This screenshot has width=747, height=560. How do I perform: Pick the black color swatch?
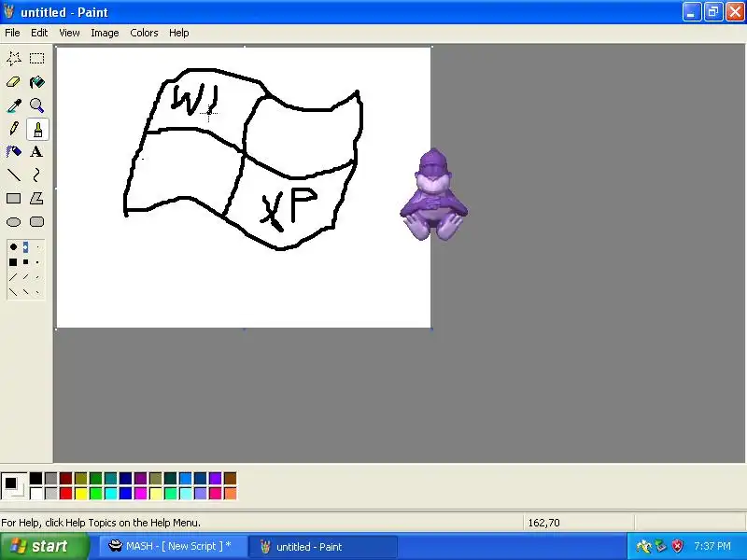[35, 479]
